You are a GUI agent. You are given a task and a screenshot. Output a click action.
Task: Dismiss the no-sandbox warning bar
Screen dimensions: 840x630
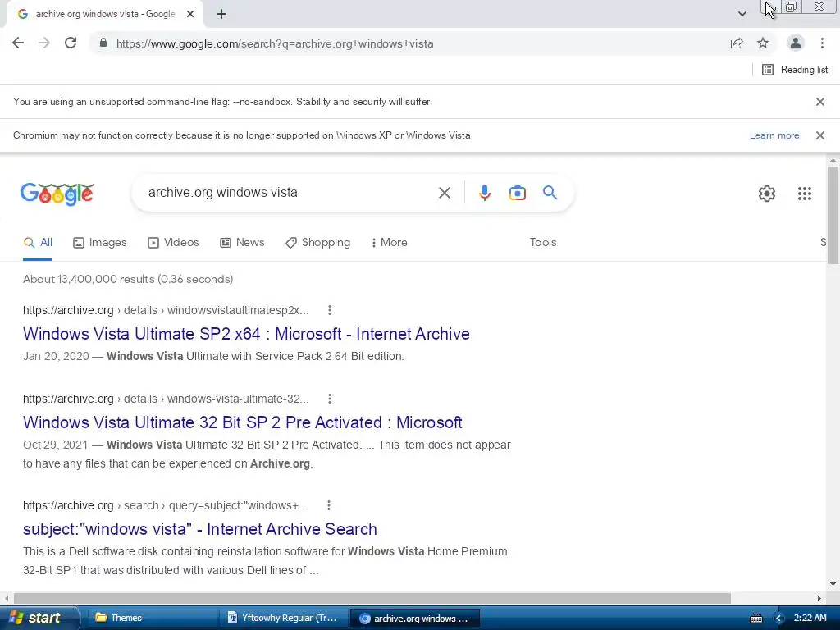coord(819,102)
